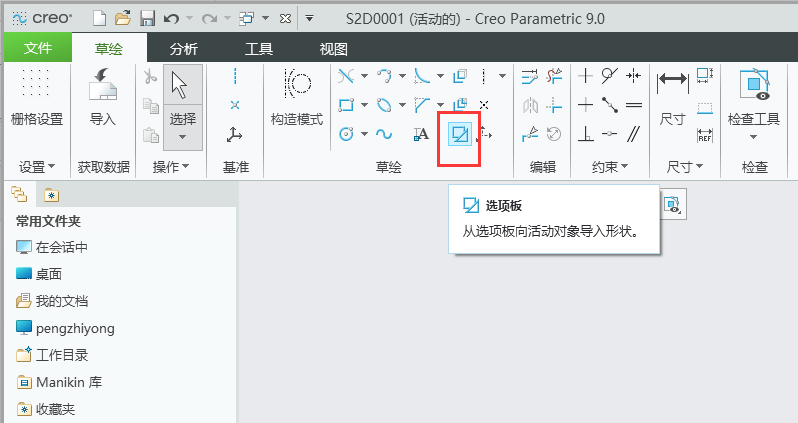Select the Circle tool

[x=346, y=134]
